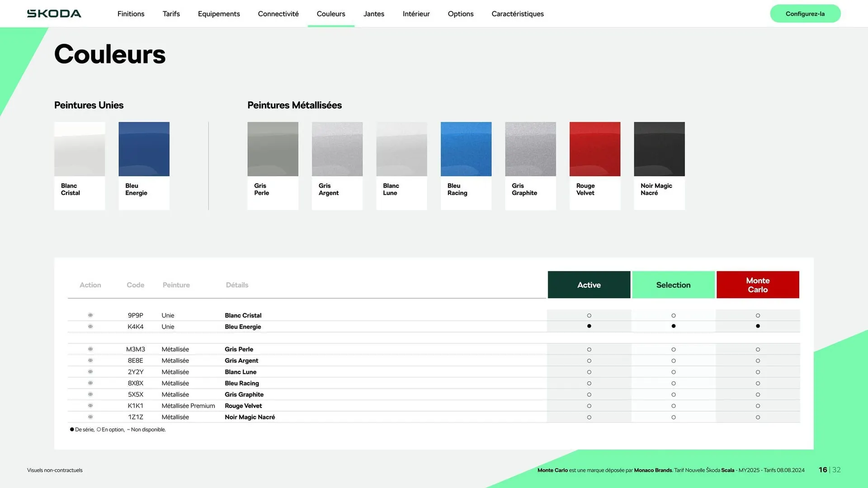Click eye icon for Blanc Cristal row
The height and width of the screenshot is (488, 868).
click(x=90, y=315)
